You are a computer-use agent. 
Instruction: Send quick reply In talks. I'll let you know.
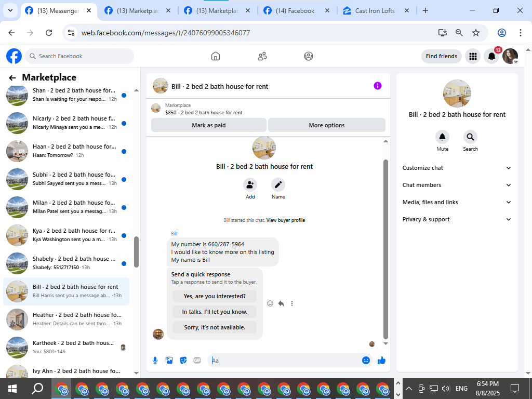215,312
